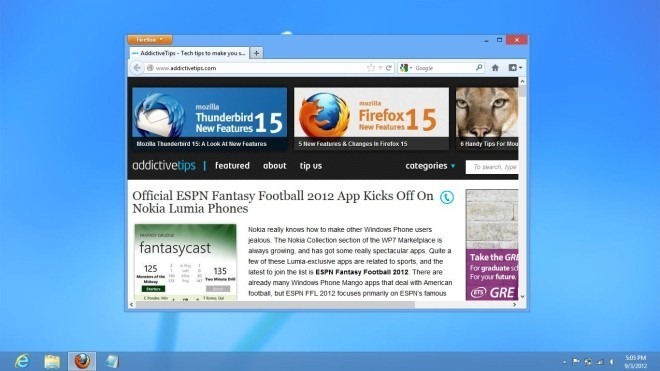Viewport: 660px width, 371px height.
Task: Open the bookmarks toolbar menu icon
Action: tap(515, 68)
